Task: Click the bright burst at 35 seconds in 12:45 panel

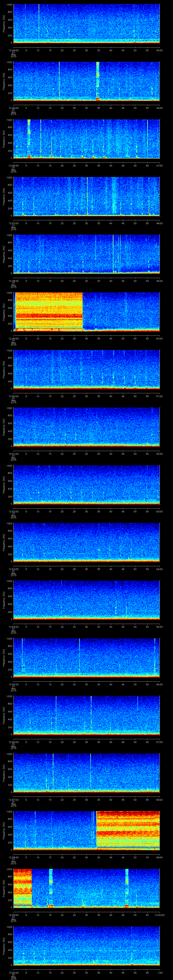Action: click(x=98, y=81)
